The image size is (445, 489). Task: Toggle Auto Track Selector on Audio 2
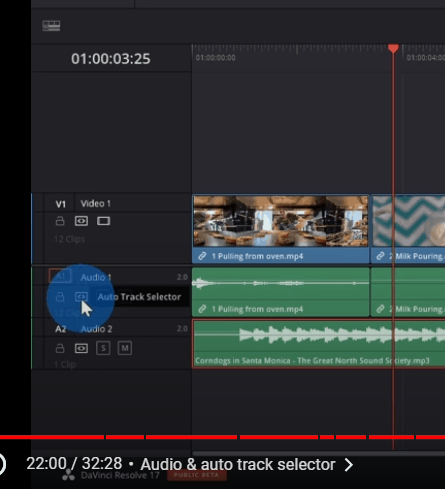81,348
